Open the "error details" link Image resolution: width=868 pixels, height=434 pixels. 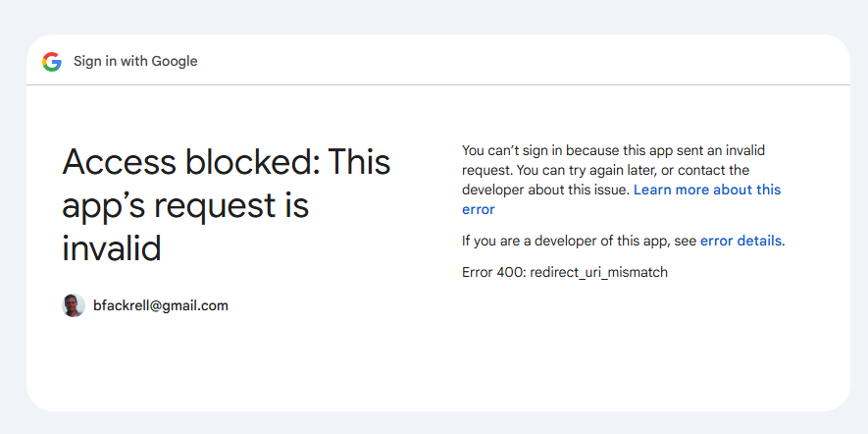pos(740,241)
